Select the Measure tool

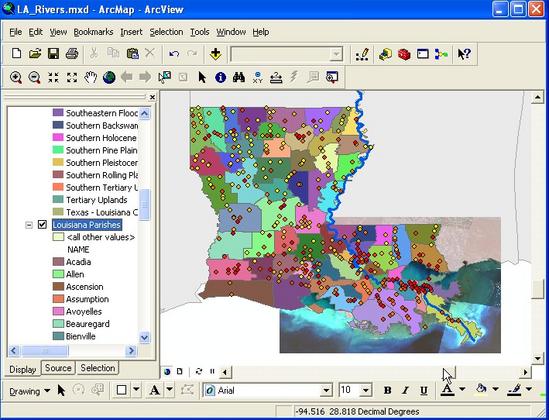(x=276, y=77)
